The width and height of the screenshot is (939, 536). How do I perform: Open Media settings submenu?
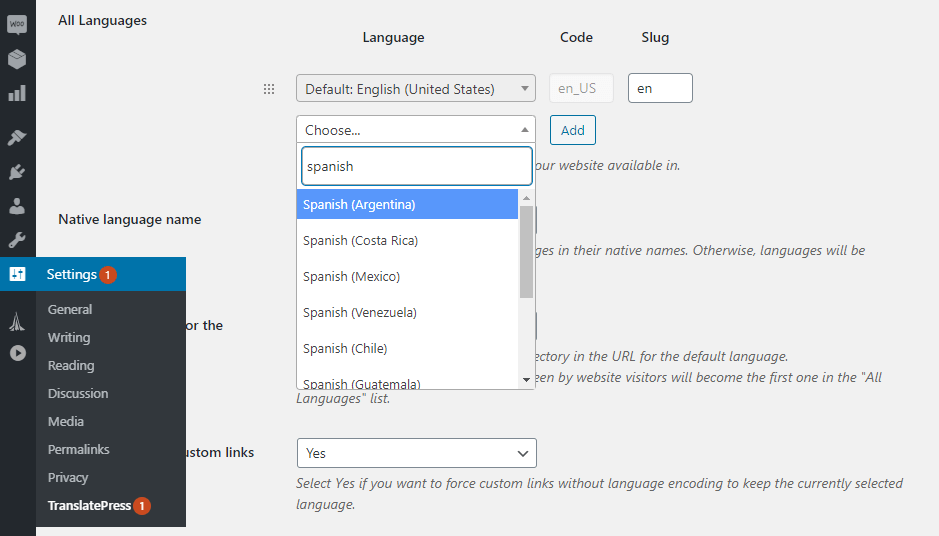click(x=66, y=421)
